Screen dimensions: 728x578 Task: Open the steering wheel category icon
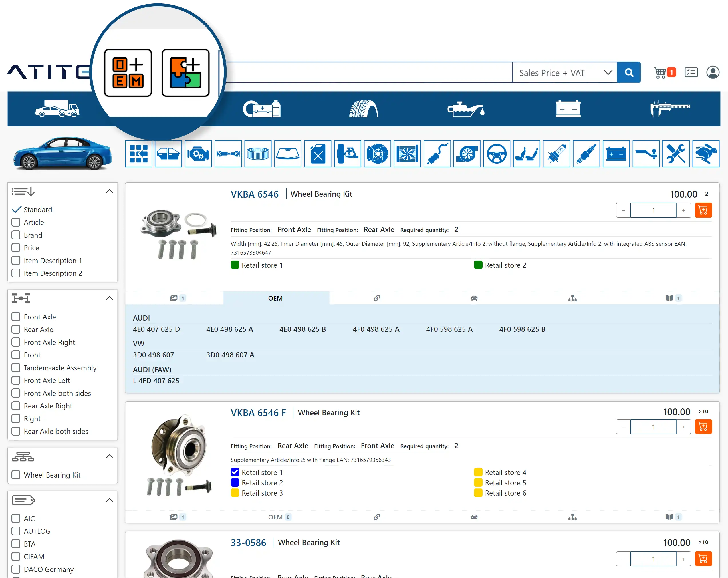coord(497,154)
